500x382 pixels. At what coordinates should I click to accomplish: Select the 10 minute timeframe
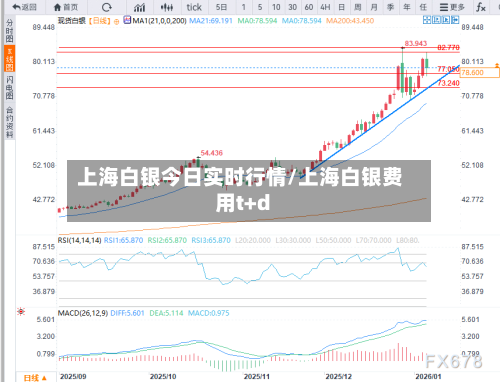coord(276,7)
